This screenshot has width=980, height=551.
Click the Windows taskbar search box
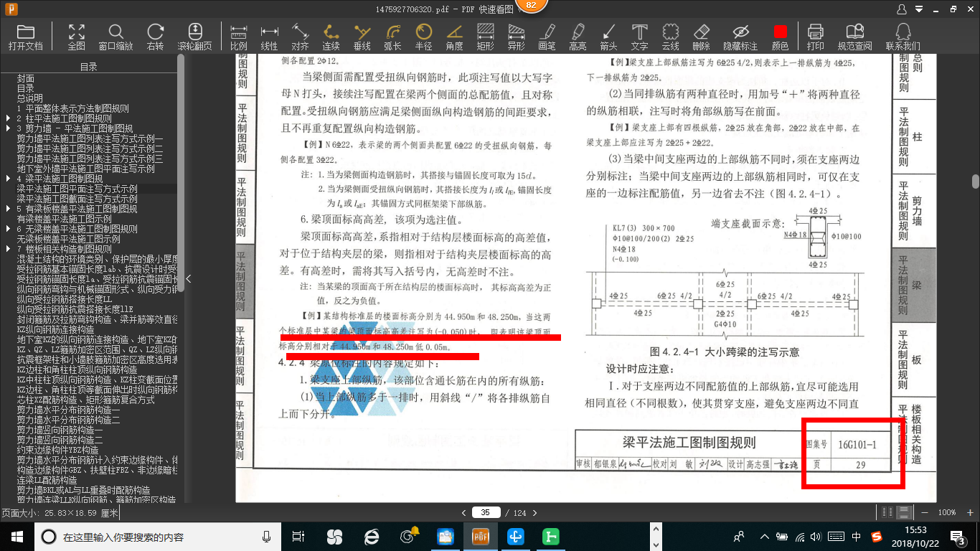[159, 536]
